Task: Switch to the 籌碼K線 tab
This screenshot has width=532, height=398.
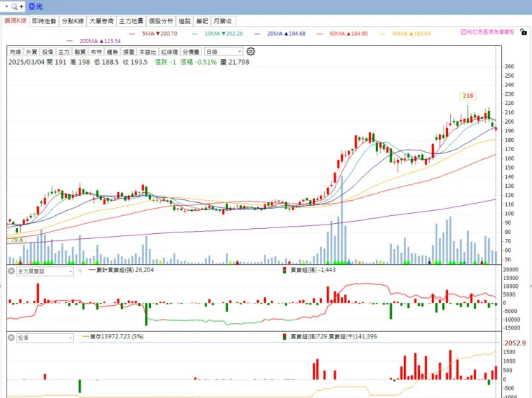Action: [15, 21]
